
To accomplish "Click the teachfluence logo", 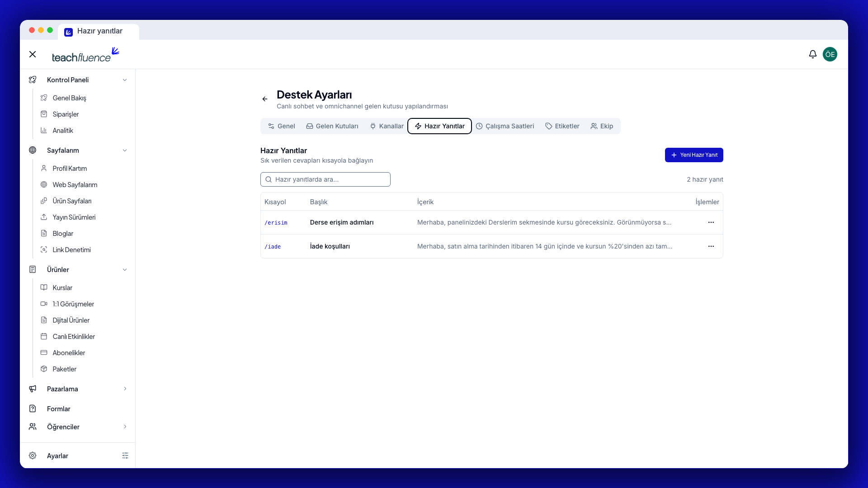I will click(85, 55).
